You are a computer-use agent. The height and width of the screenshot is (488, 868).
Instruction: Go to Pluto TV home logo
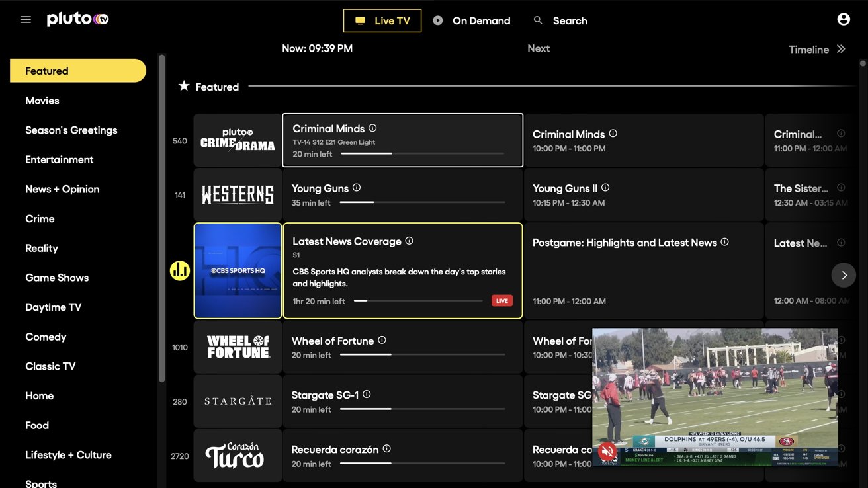(x=77, y=20)
